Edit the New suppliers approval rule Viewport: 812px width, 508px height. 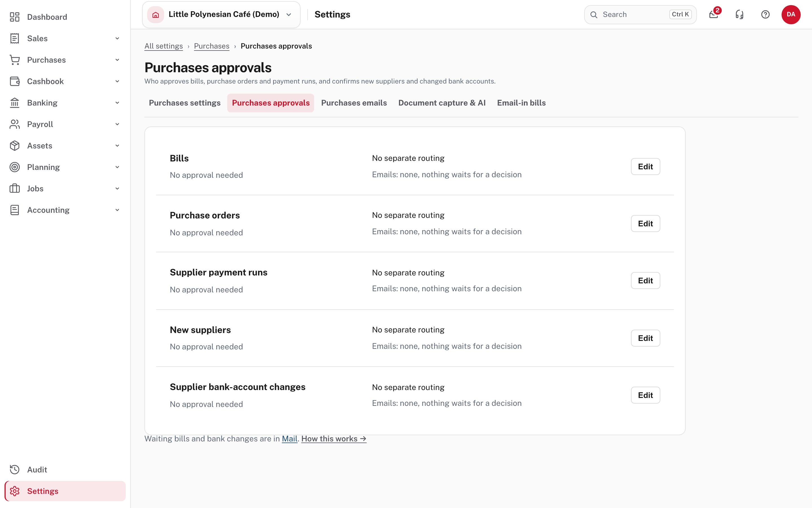(645, 338)
